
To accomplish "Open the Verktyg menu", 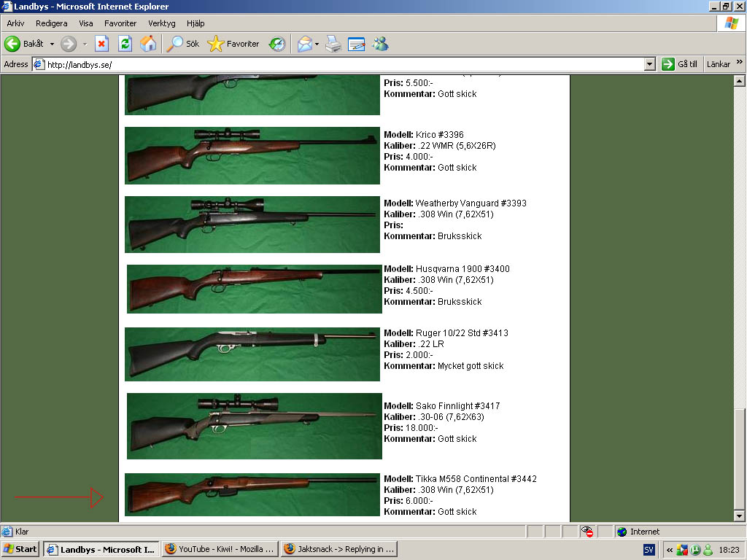I will 161,23.
